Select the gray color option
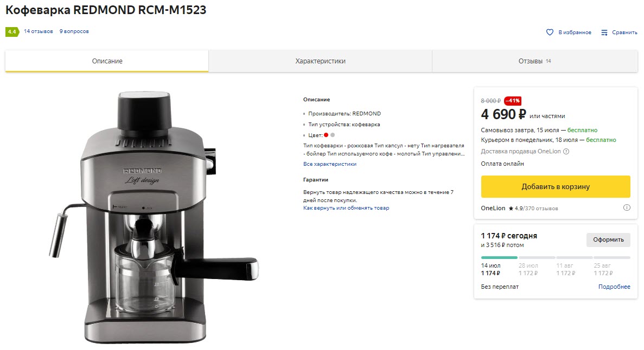The height and width of the screenshot is (350, 644). pos(334,135)
